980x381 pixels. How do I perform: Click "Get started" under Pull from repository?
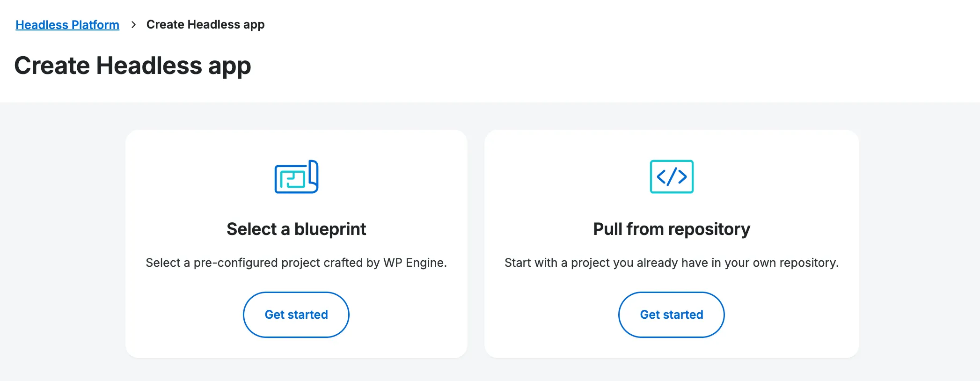coord(671,315)
